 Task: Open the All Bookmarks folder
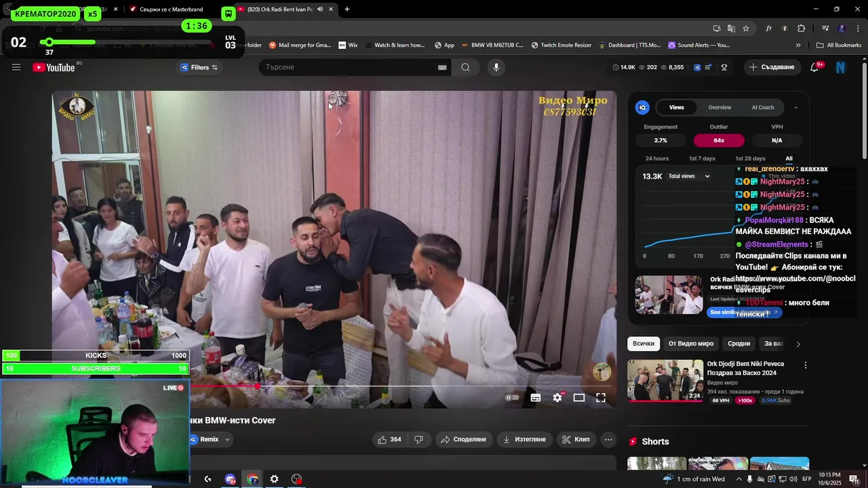click(839, 45)
